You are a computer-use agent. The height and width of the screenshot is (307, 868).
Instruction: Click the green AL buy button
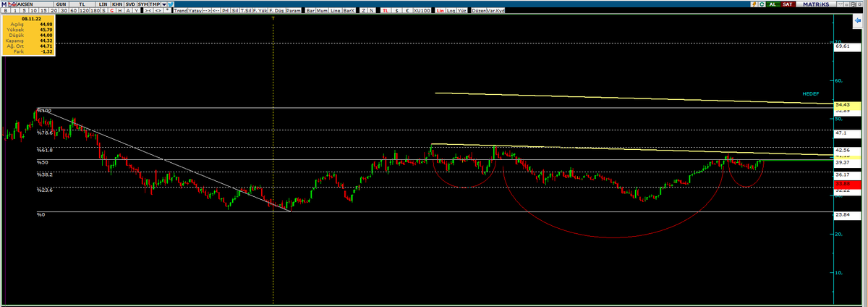773,4
